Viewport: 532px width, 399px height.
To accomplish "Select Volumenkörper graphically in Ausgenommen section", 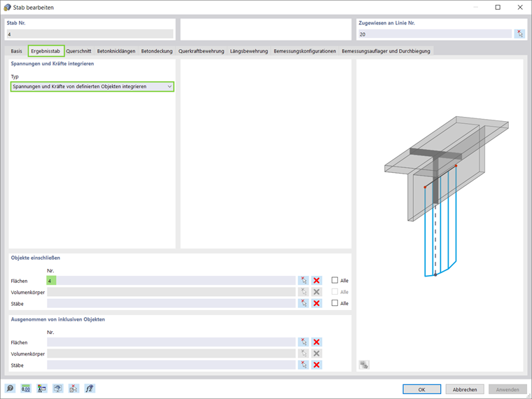I will click(303, 353).
